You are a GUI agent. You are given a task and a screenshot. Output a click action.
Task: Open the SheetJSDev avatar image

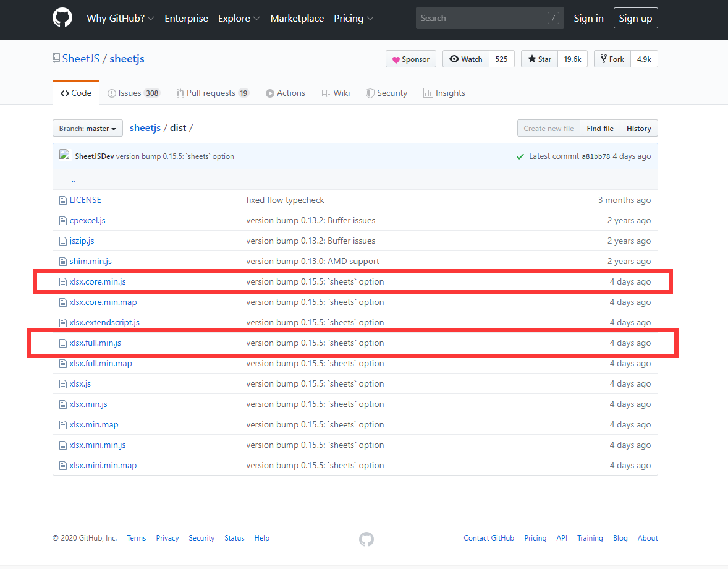[64, 156]
